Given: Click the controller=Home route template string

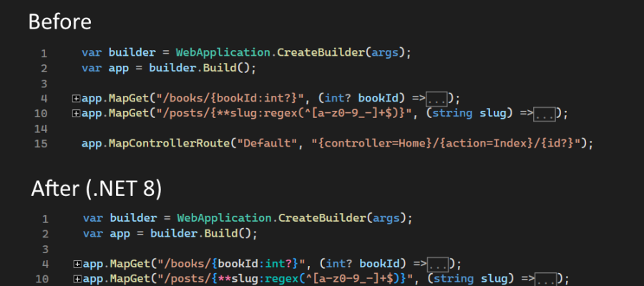Looking at the screenshot, I should pos(446,144).
